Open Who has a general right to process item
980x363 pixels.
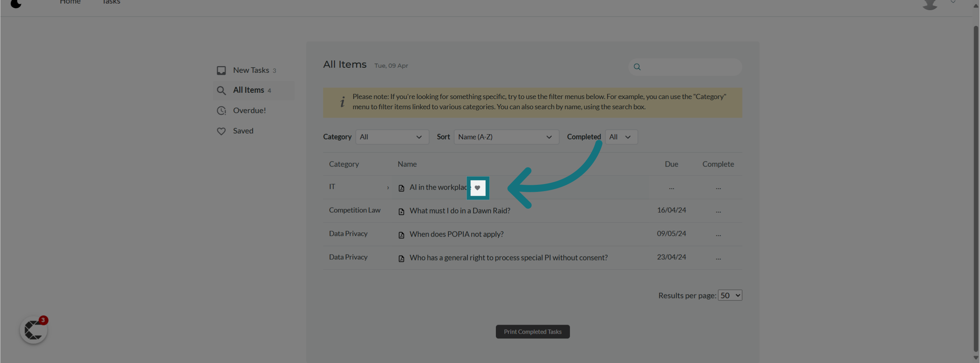coord(508,258)
